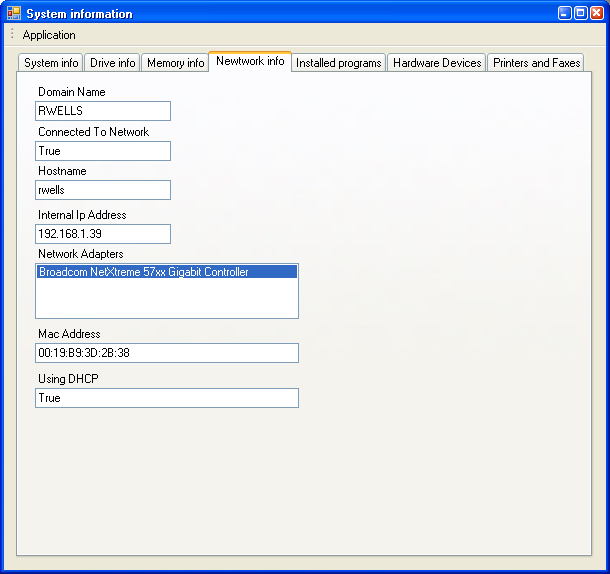The width and height of the screenshot is (610, 574).
Task: Focus the Using DHCP field
Action: coord(166,398)
